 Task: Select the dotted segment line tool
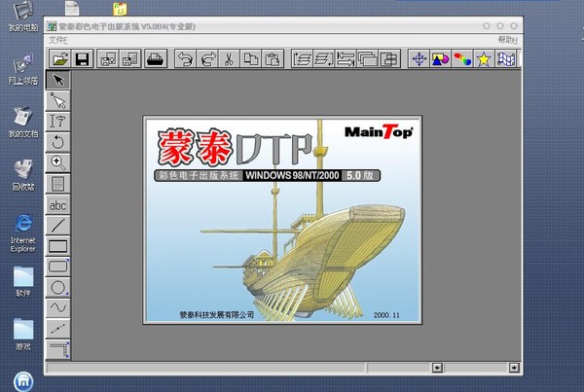point(57,329)
